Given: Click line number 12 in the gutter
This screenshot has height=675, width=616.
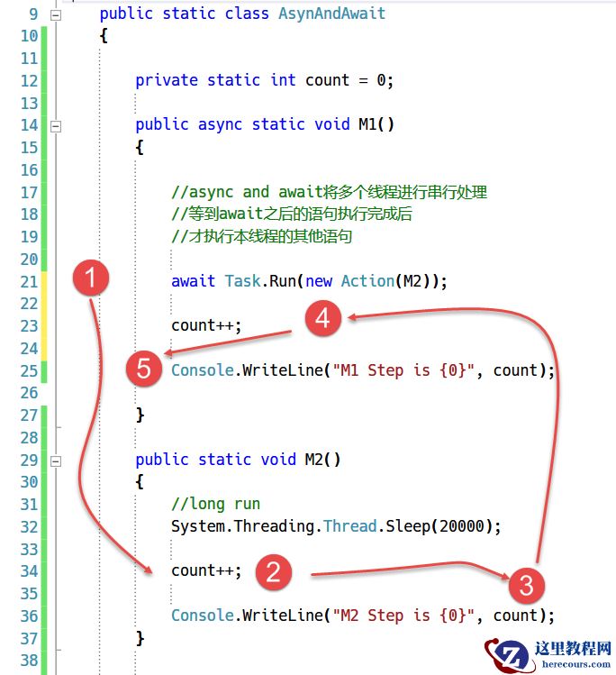Looking at the screenshot, I should pos(29,81).
